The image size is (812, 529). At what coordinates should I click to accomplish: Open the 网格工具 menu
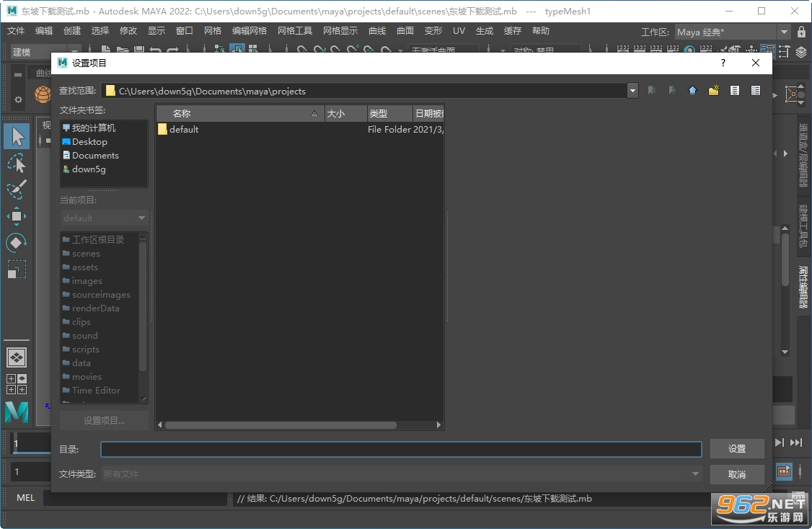295,30
